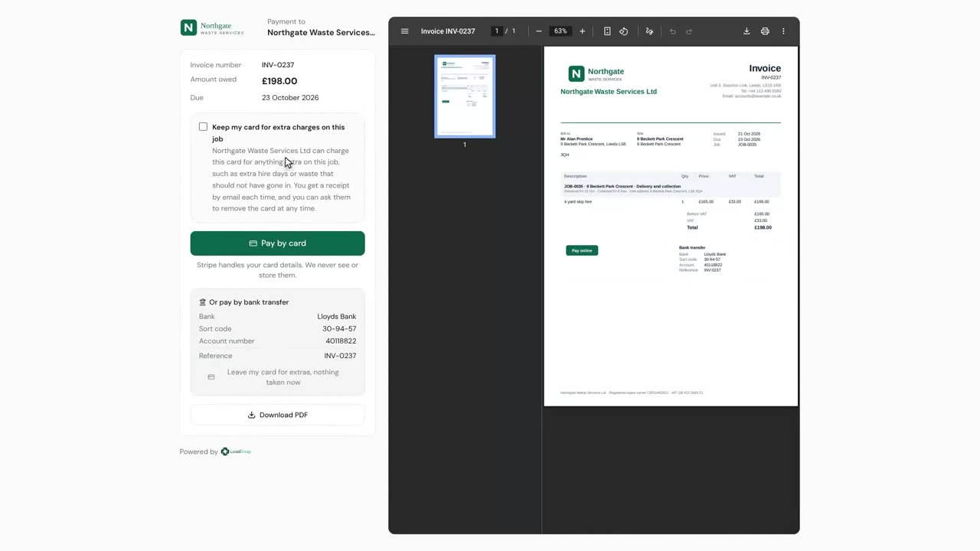Click the page number input field

click(x=497, y=31)
